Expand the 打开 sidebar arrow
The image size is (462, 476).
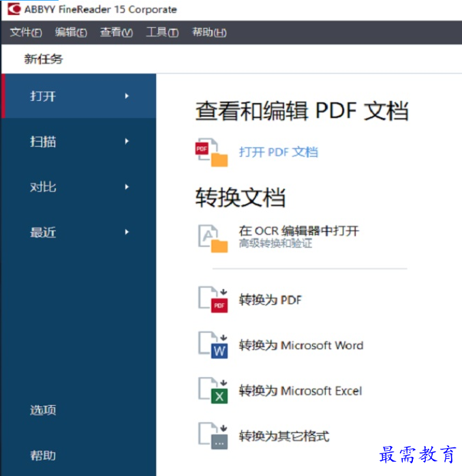coord(127,96)
